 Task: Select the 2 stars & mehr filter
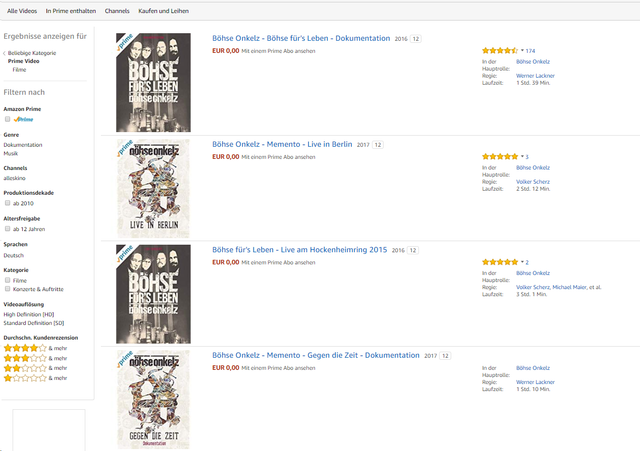click(24, 368)
